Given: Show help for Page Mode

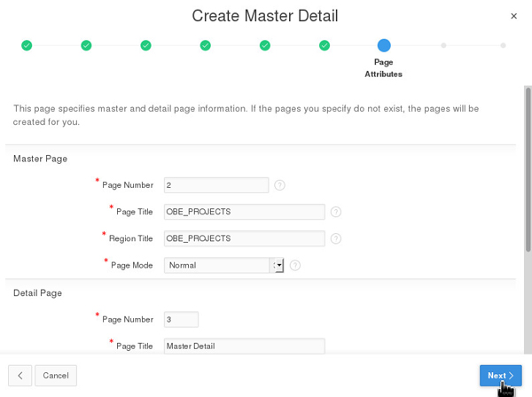Looking at the screenshot, I should pyautogui.click(x=295, y=265).
